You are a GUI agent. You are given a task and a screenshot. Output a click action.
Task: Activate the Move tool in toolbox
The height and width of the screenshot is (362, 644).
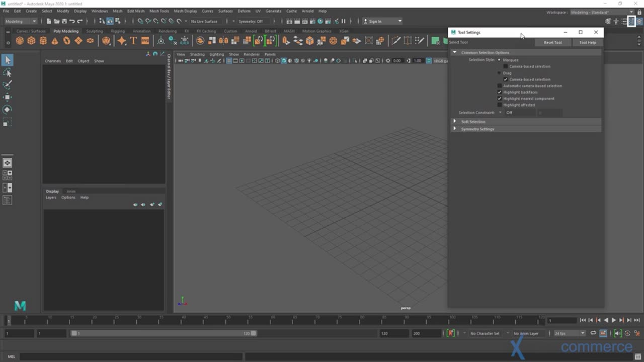[x=8, y=97]
